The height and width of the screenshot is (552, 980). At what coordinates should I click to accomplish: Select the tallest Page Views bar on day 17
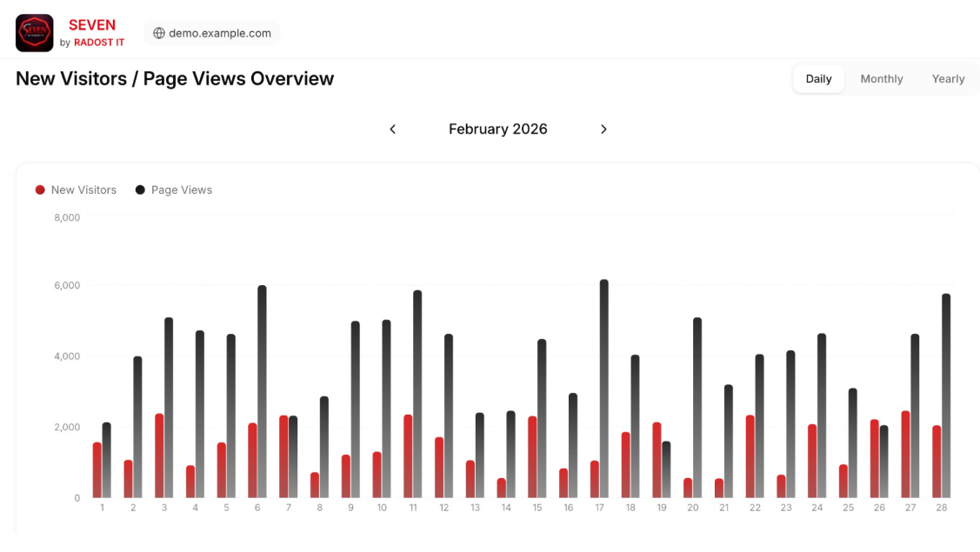pyautogui.click(x=603, y=389)
